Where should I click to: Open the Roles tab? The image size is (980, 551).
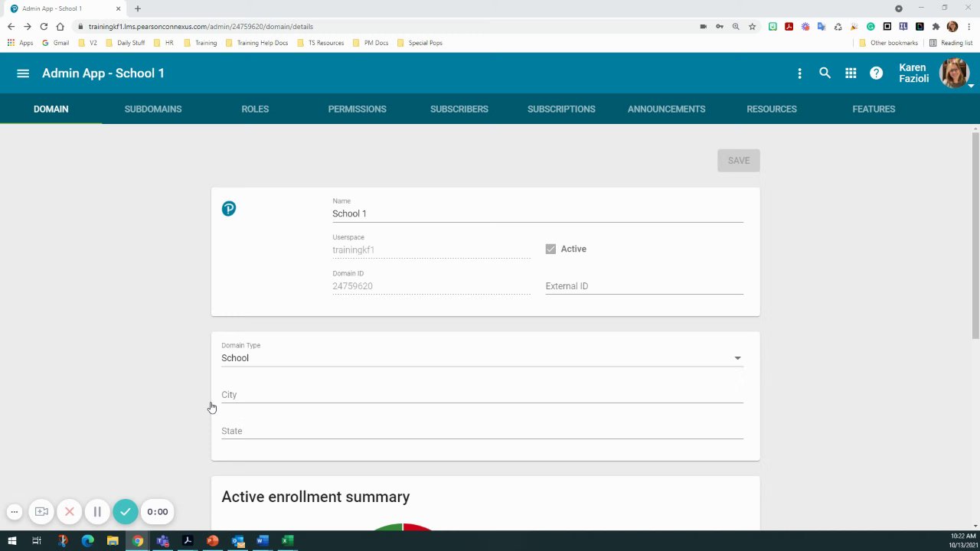tap(255, 109)
